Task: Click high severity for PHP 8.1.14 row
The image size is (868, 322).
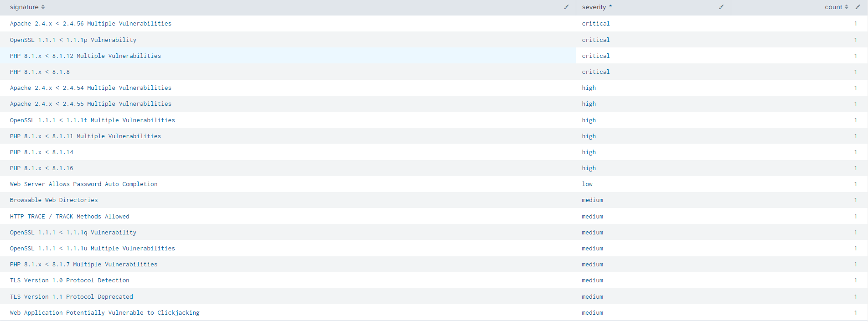Action: click(589, 152)
